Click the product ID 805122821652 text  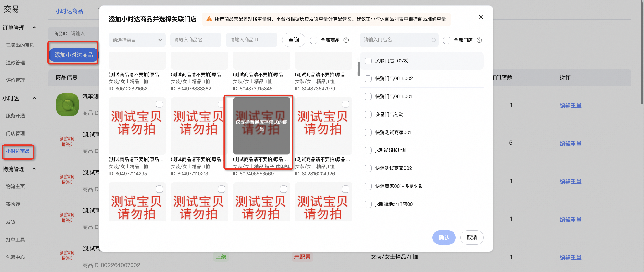(128, 89)
